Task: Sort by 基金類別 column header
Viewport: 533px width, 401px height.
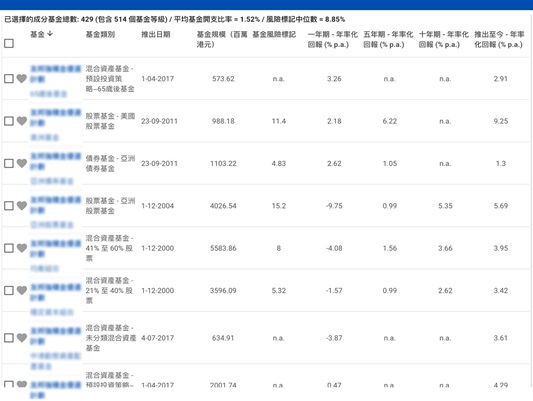Action: pyautogui.click(x=100, y=34)
